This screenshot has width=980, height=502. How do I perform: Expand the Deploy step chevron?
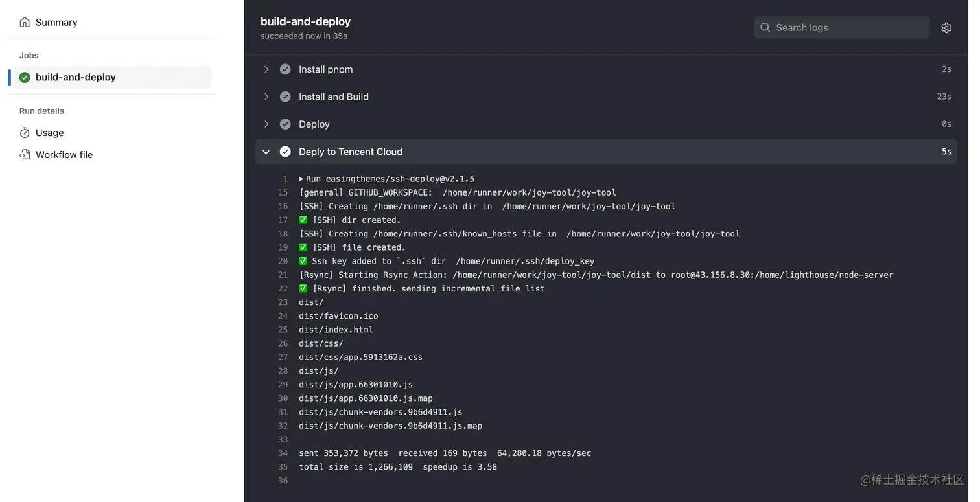pos(266,124)
